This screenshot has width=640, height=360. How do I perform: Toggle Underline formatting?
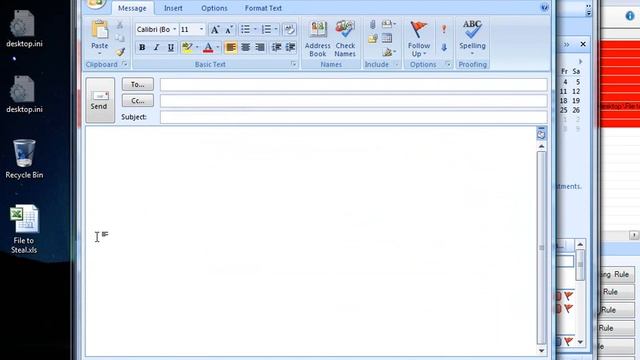tap(171, 47)
